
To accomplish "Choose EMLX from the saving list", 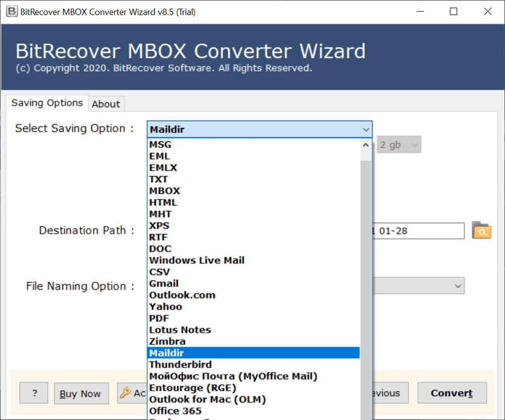I will point(254,168).
